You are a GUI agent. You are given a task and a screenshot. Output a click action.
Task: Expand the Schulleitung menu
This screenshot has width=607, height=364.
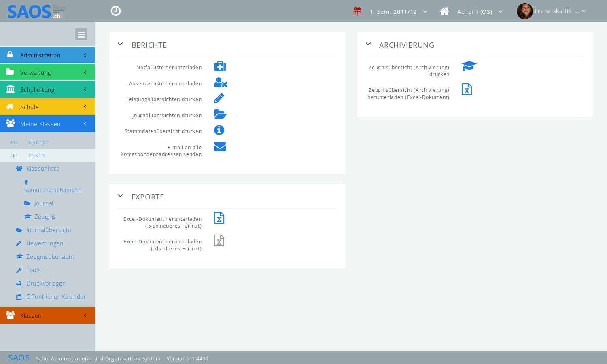click(x=47, y=89)
